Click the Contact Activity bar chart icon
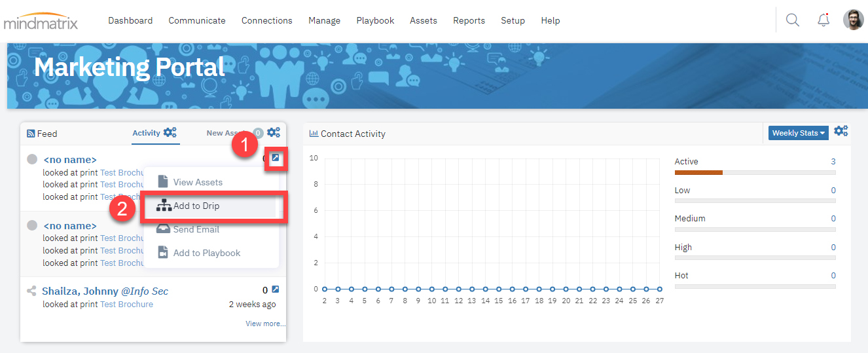The width and height of the screenshot is (868, 353). tap(314, 134)
